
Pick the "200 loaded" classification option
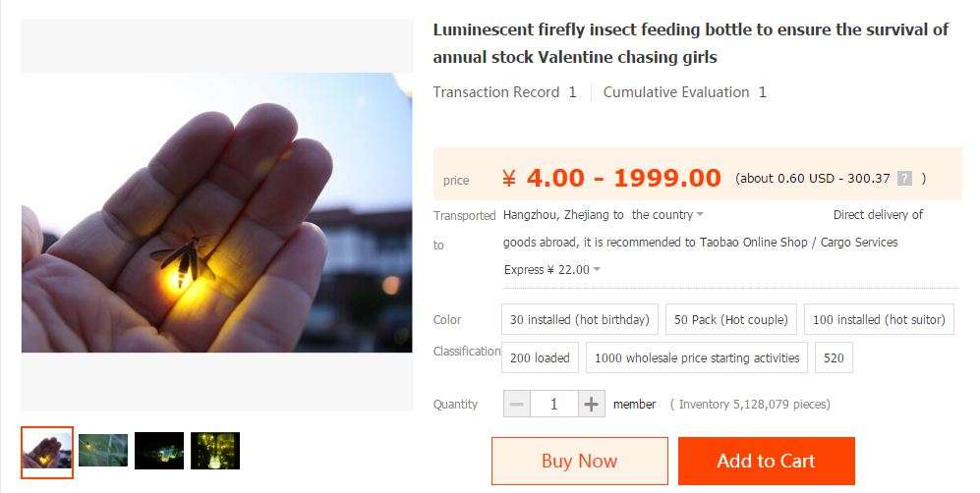[x=539, y=357]
